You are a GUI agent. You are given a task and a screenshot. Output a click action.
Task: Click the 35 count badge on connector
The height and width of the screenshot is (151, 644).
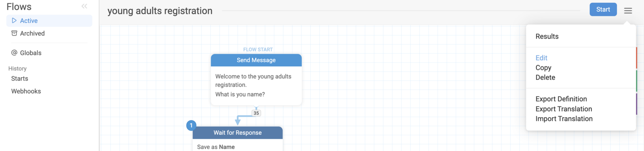pyautogui.click(x=256, y=113)
